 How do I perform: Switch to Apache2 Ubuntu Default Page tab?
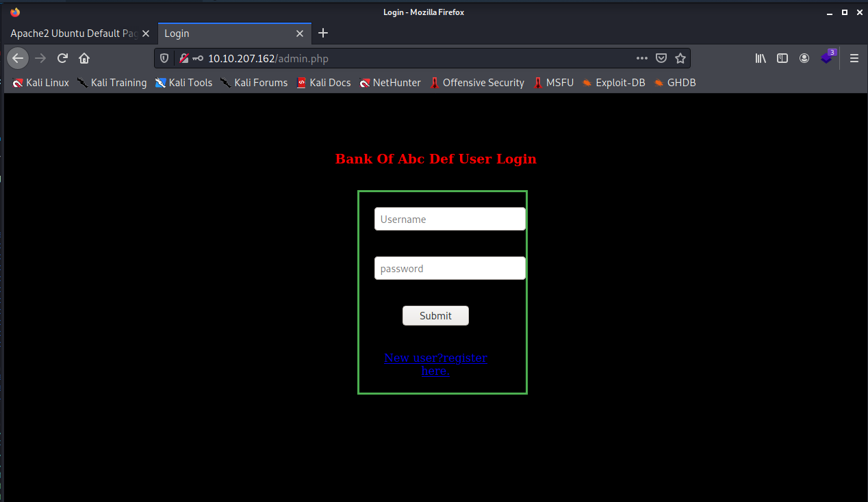pos(74,34)
